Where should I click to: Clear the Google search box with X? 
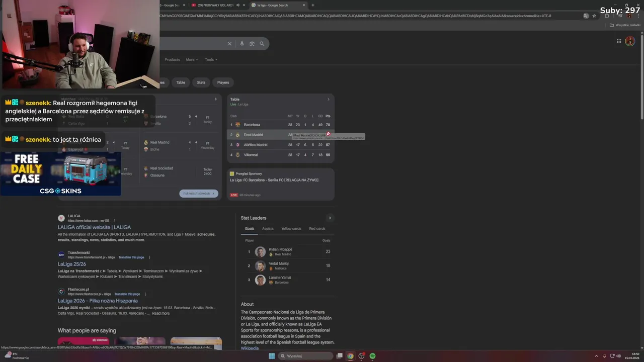(x=229, y=44)
